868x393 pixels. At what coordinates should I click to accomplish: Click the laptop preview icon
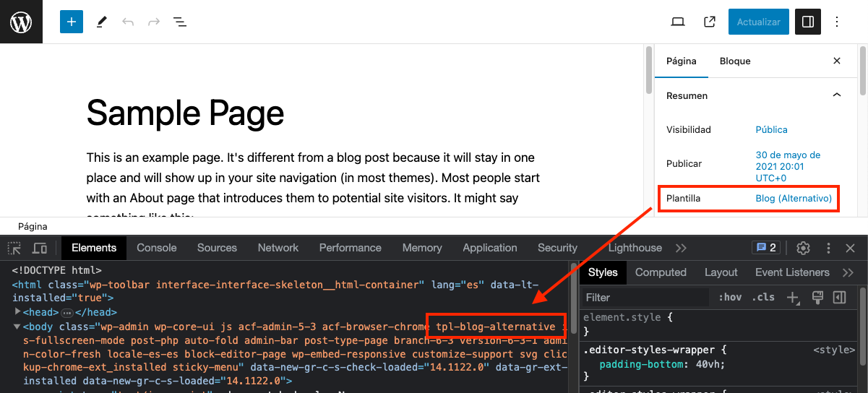coord(678,22)
